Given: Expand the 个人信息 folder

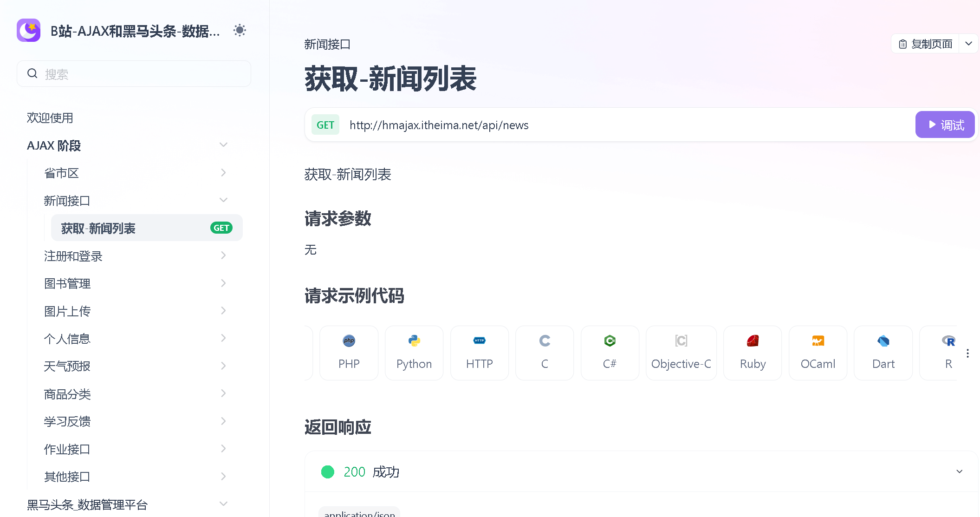Looking at the screenshot, I should click(223, 338).
